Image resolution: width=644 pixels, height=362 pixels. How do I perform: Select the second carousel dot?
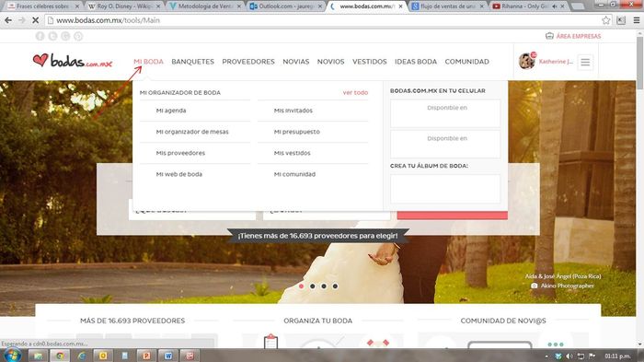[313, 286]
